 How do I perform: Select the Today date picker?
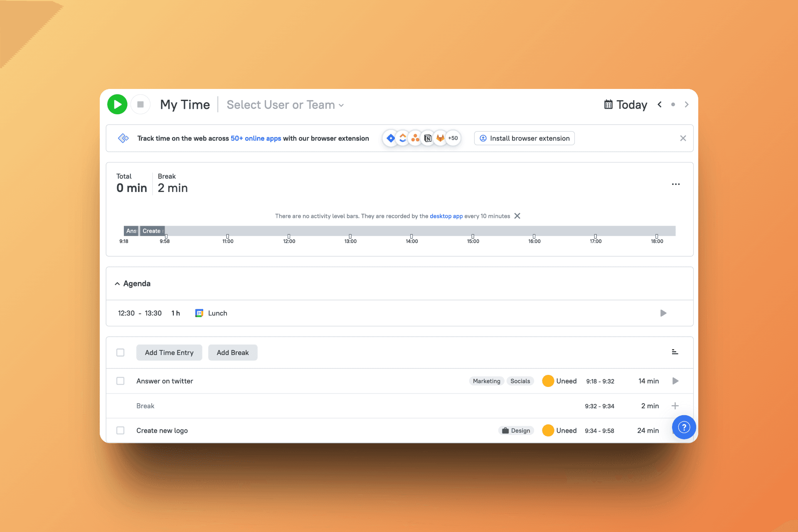pyautogui.click(x=631, y=104)
